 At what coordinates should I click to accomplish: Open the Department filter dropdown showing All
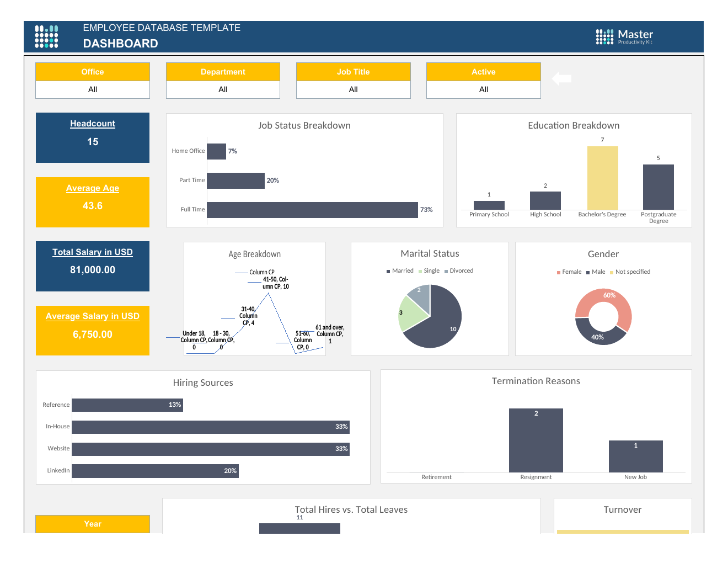223,89
